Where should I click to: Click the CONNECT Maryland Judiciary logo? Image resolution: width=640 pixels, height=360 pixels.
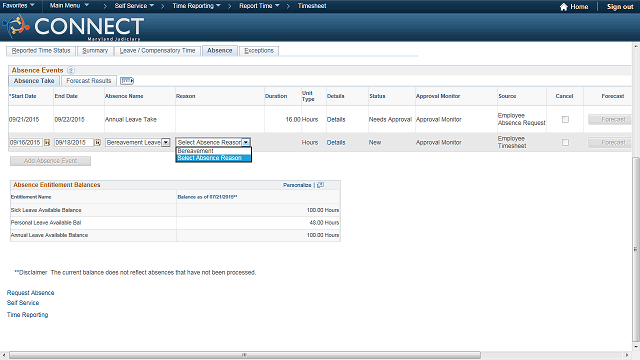pos(73,27)
